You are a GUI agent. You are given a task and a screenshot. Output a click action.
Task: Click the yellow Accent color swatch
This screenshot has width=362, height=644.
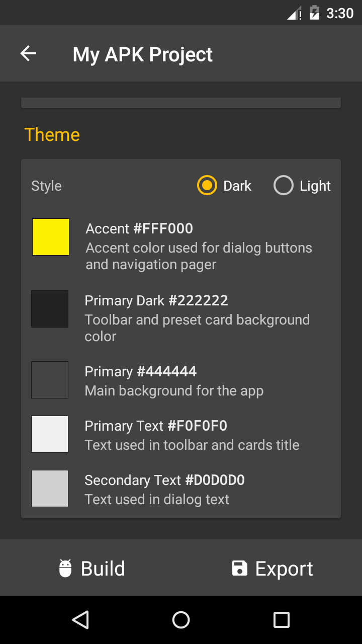(x=51, y=237)
